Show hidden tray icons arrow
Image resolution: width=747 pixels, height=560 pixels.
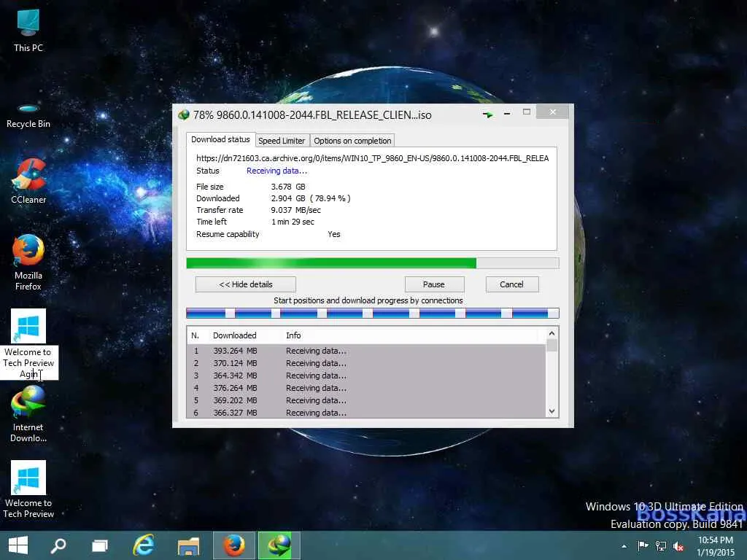click(x=624, y=546)
